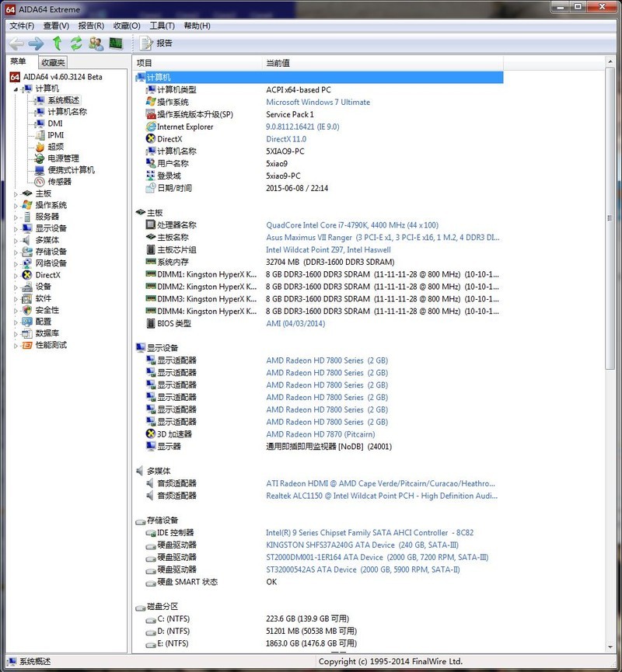Select the 传感器 sensor item in tree
622x672 pixels.
59,182
